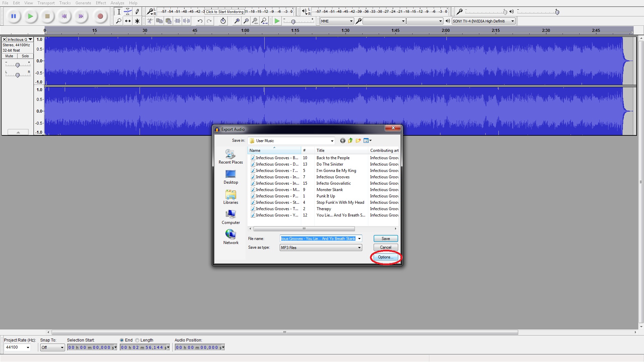Click the Zoom In magnifier

[237, 21]
